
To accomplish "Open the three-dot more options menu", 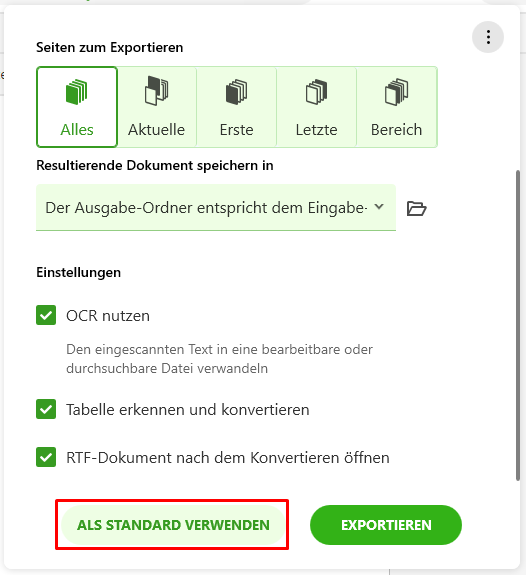I will (x=487, y=37).
